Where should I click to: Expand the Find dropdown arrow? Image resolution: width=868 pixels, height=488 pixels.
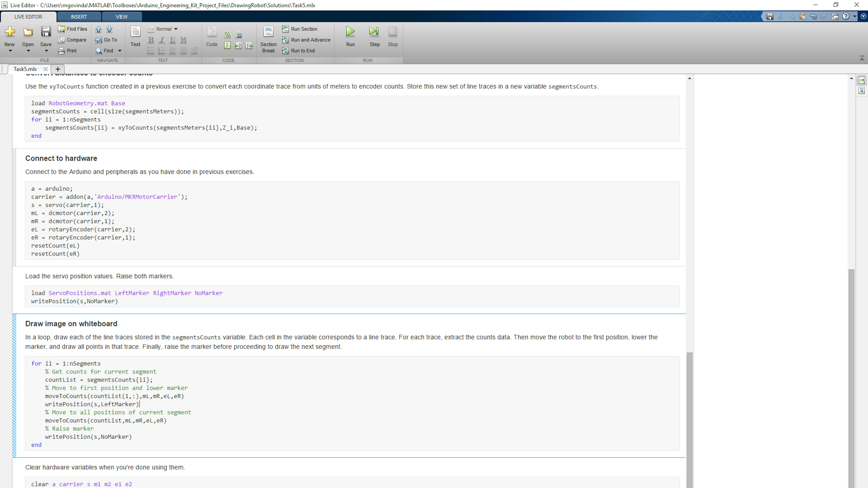(120, 51)
